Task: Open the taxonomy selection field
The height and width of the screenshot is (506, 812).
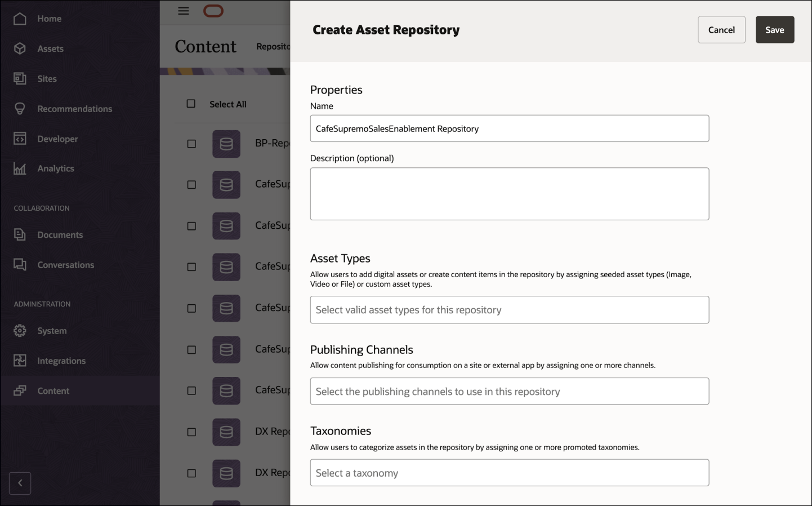Action: point(508,472)
